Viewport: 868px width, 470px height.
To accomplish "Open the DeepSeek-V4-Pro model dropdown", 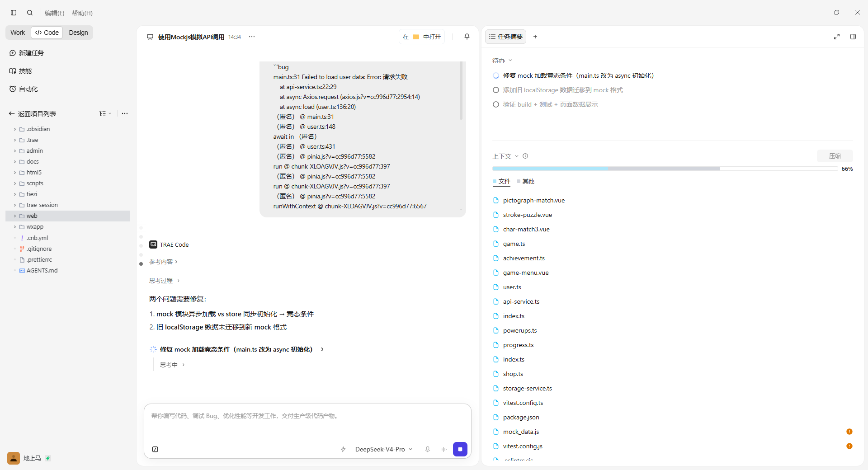I will [384, 449].
